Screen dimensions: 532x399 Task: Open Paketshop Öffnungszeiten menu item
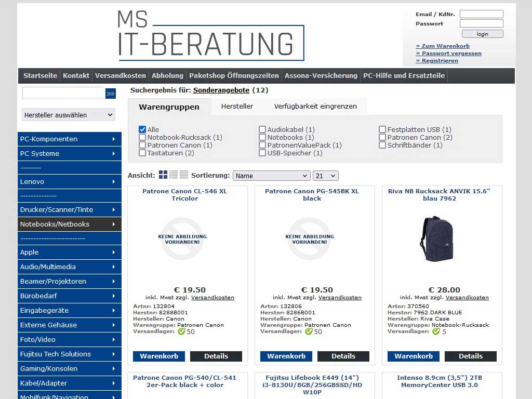pos(234,76)
